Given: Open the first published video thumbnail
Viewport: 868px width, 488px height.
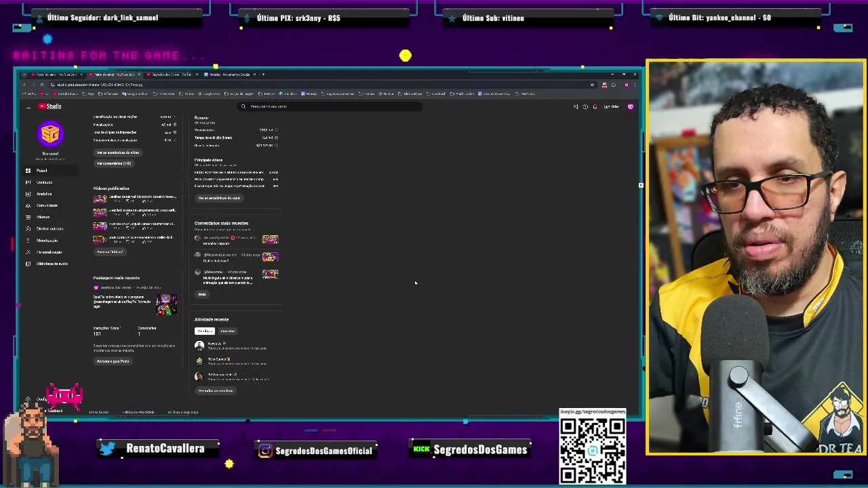Looking at the screenshot, I should [x=100, y=199].
